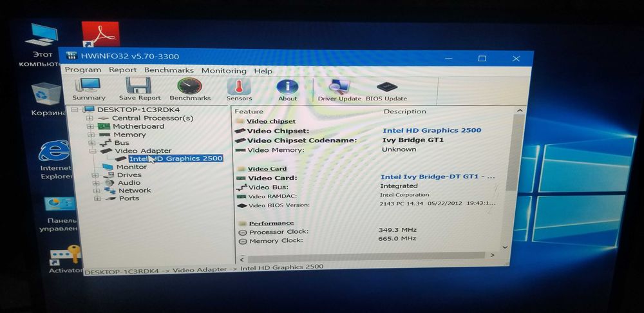The width and height of the screenshot is (644, 313).
Task: Click the Video BIOS Version row label
Action: point(279,205)
